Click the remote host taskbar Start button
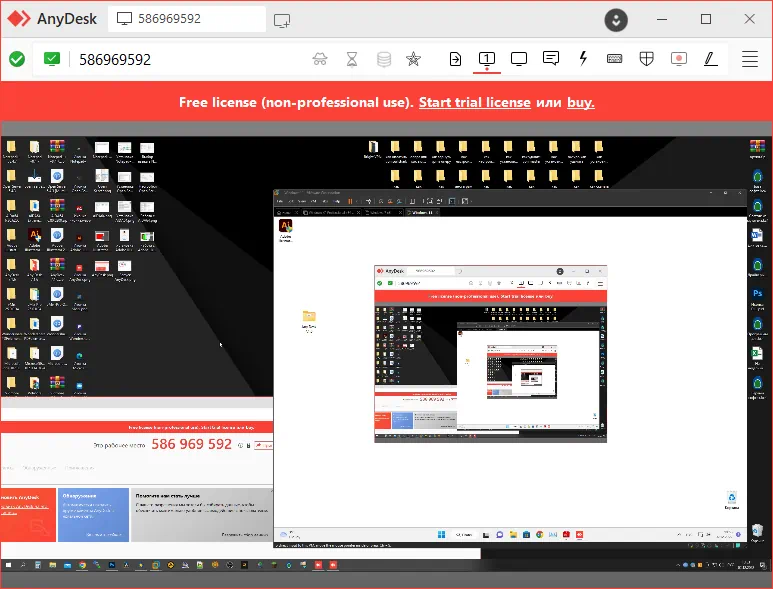The width and height of the screenshot is (773, 589). pos(8,565)
